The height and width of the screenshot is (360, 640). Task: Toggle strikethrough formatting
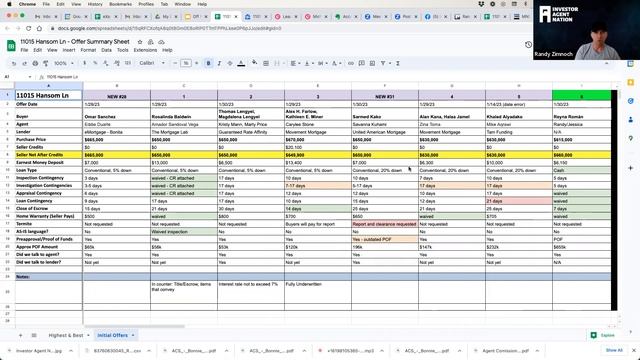point(230,63)
